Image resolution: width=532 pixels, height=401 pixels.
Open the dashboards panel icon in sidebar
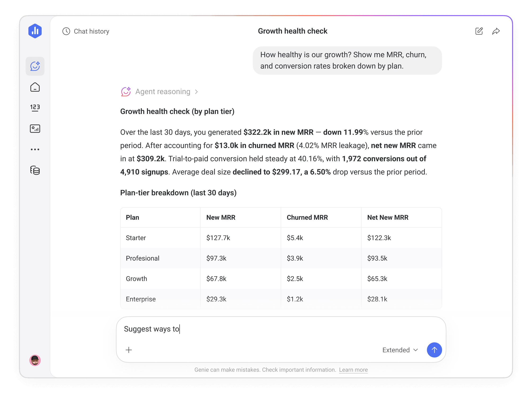tap(35, 129)
